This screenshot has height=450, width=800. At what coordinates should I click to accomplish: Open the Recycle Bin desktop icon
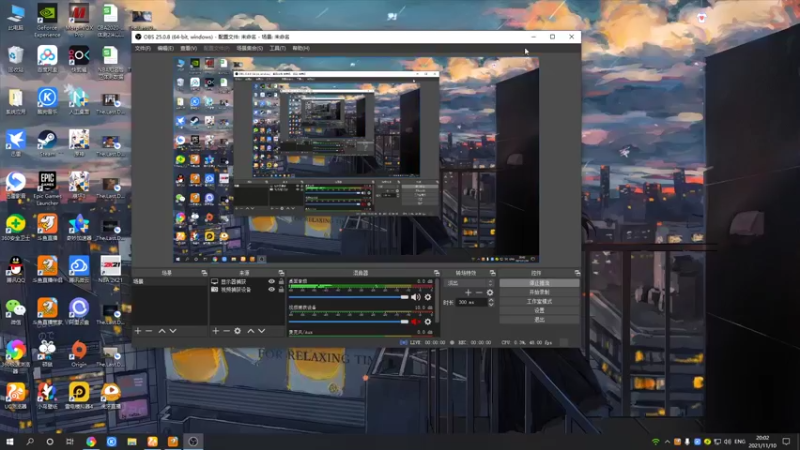click(x=16, y=59)
